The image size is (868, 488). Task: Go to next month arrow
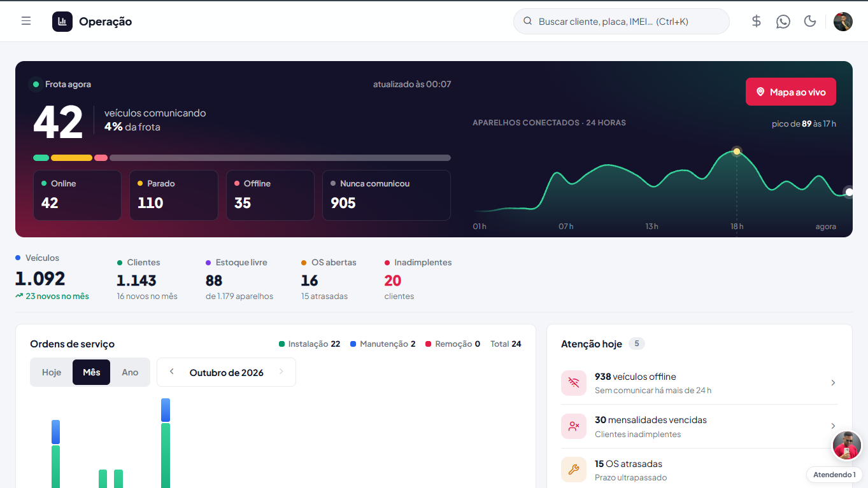coord(281,372)
